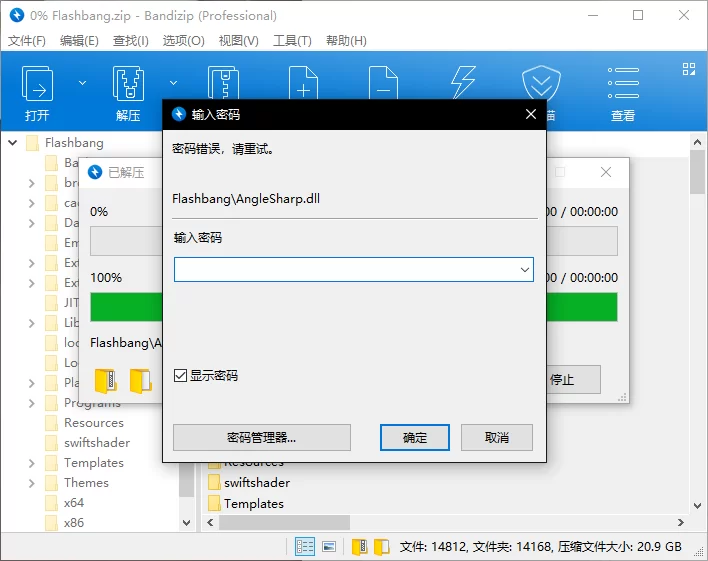Select the Resources folder in tree

[93, 423]
